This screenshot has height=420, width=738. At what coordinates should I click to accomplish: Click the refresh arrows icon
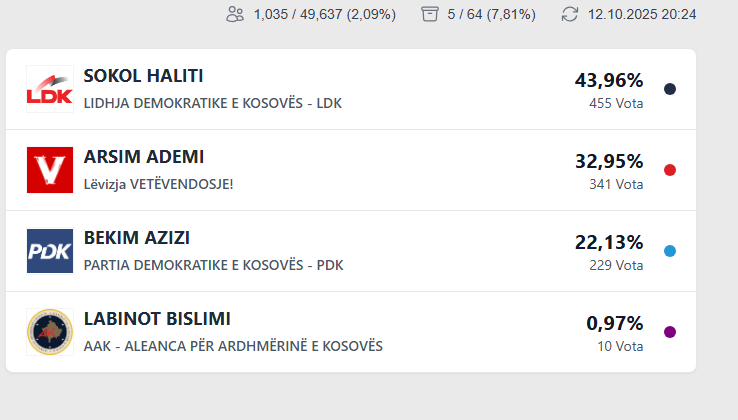(570, 14)
